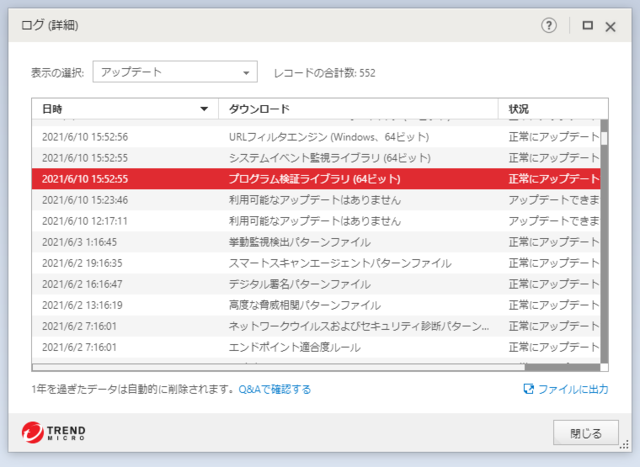
Task: Click date cell 2021/6/2 13:16:19
Action: click(82, 305)
